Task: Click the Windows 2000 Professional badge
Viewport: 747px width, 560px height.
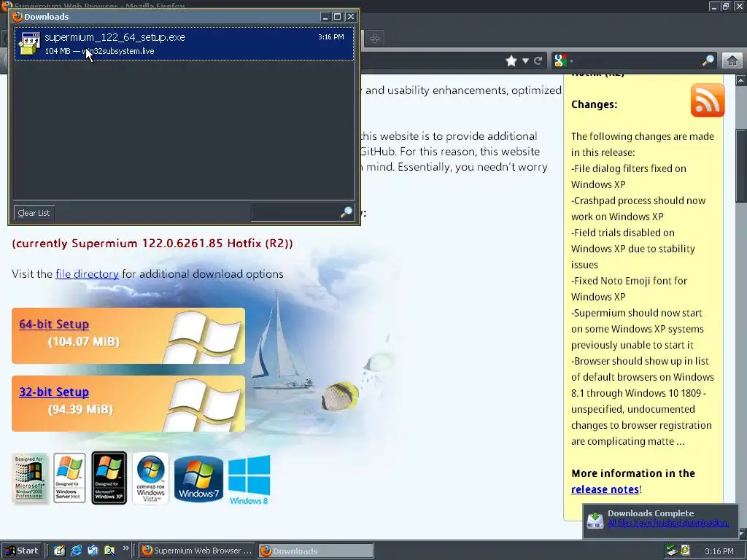Action: 29,478
